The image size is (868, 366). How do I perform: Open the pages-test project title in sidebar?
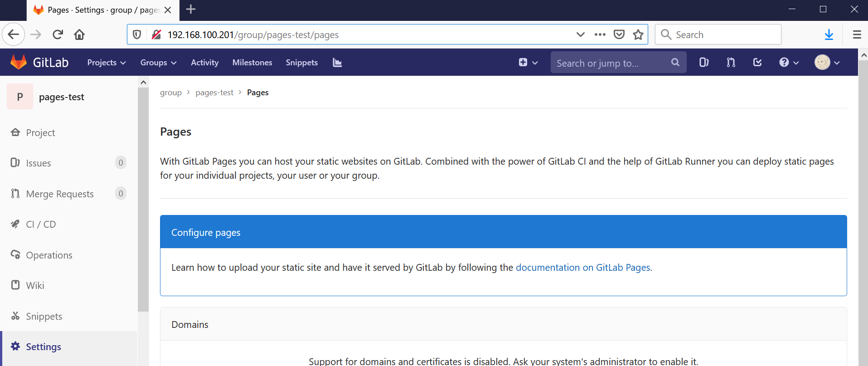(x=62, y=97)
